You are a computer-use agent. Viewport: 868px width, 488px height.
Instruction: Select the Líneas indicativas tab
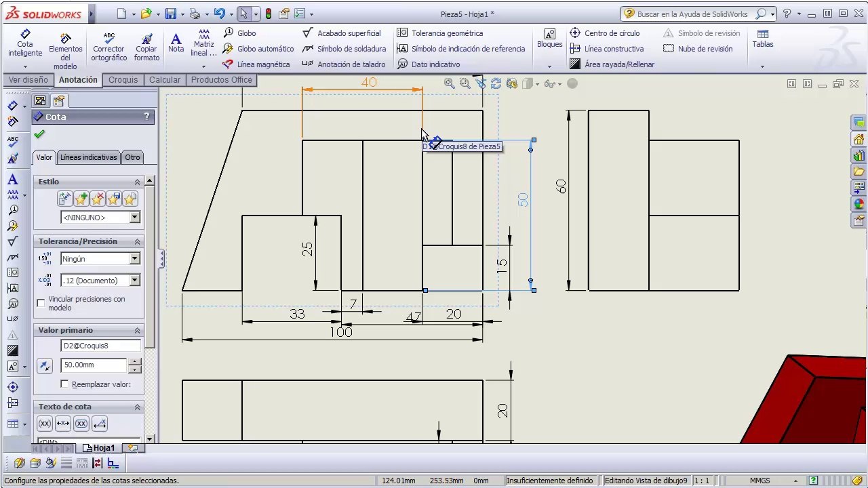point(89,157)
